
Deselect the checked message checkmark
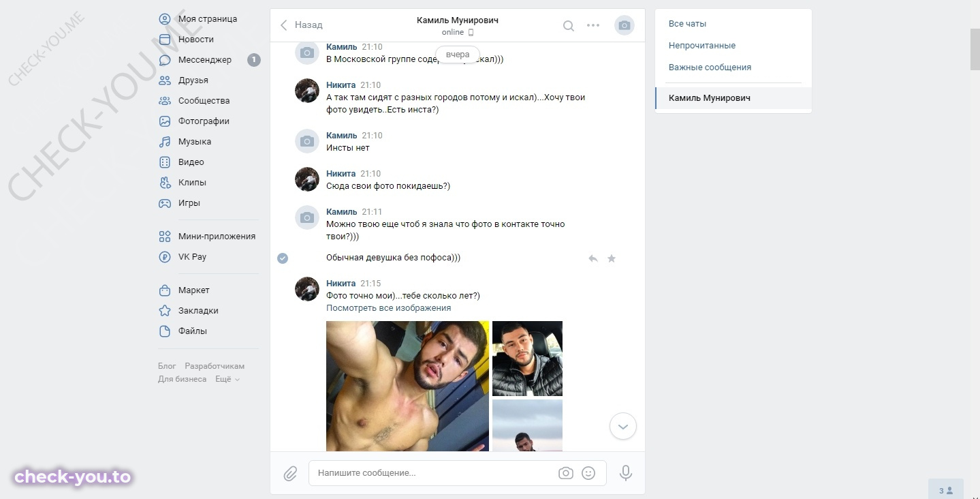pos(283,258)
